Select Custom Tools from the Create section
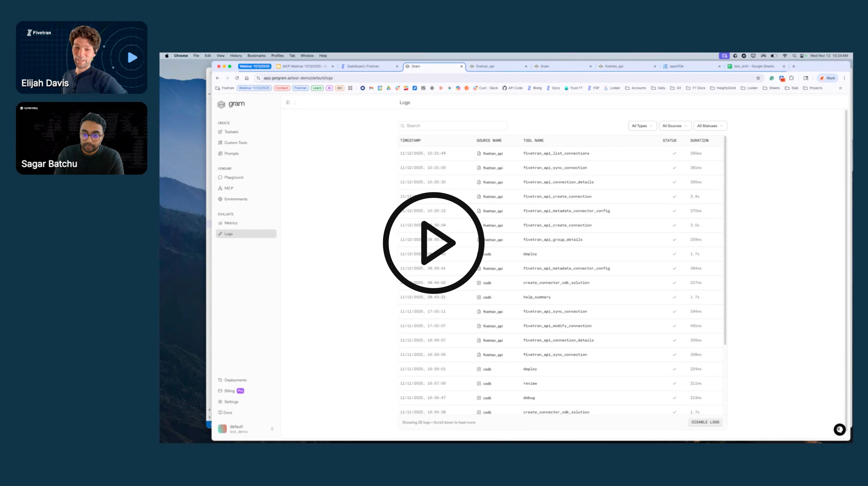The height and width of the screenshot is (486, 868). [x=235, y=142]
